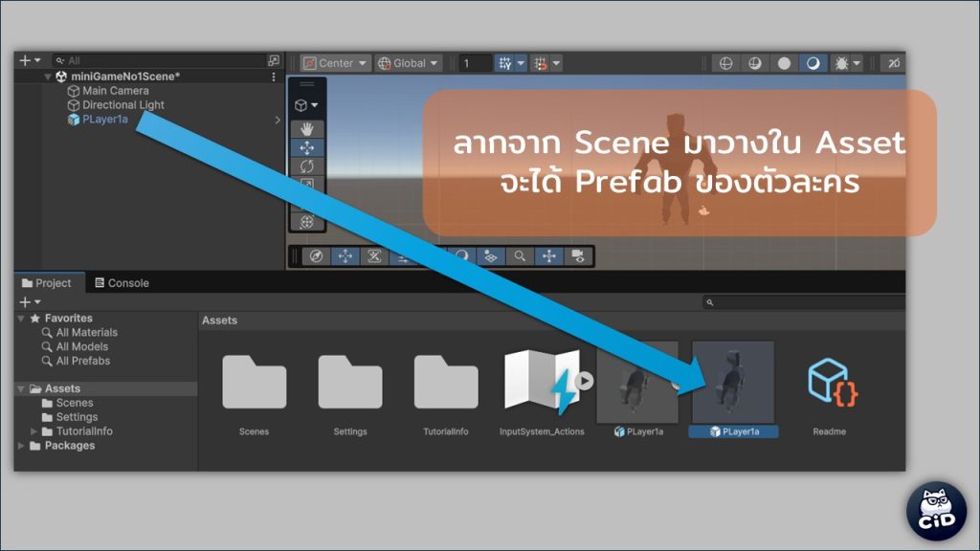The image size is (980, 551).
Task: Open the Scenes folder in Assets grid
Action: point(254,385)
